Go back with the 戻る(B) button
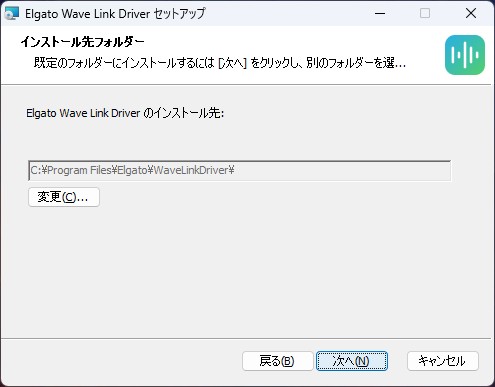Screen dimensions: 495x387 point(277,361)
